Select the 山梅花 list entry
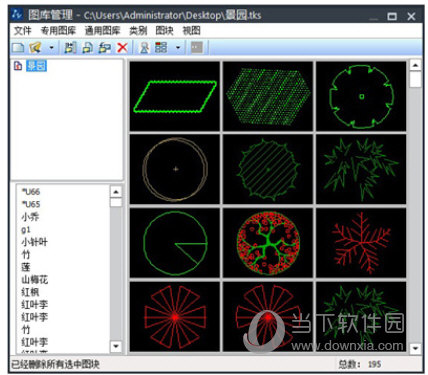This screenshot has width=428, height=375. 34,279
